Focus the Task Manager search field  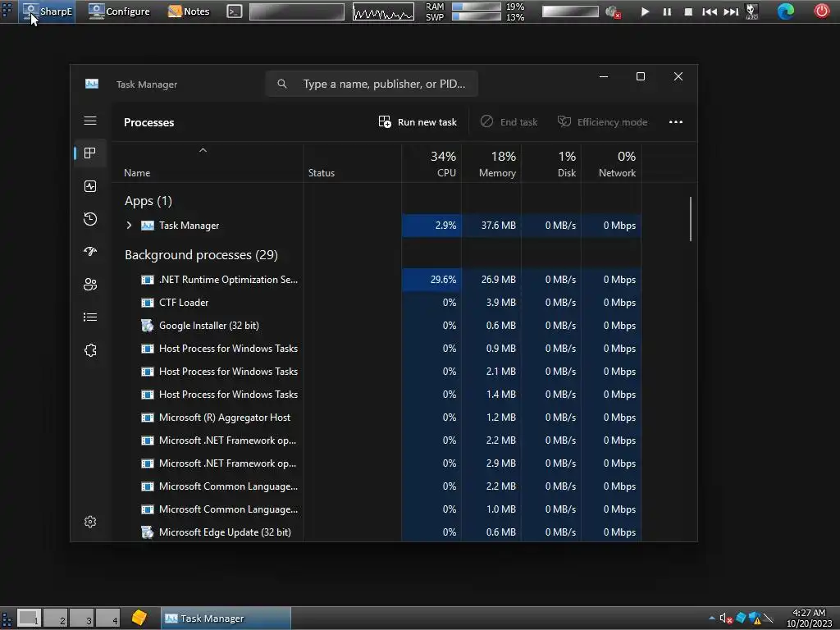(372, 84)
